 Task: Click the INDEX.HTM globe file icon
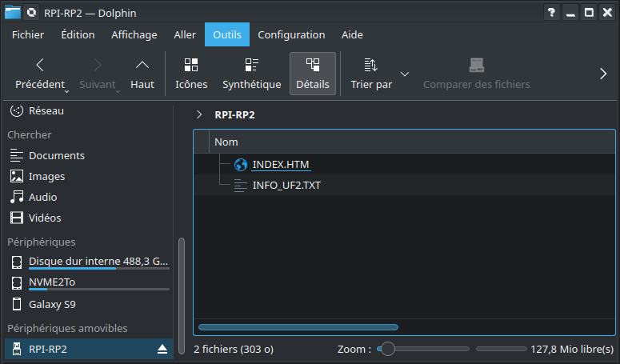tap(241, 165)
